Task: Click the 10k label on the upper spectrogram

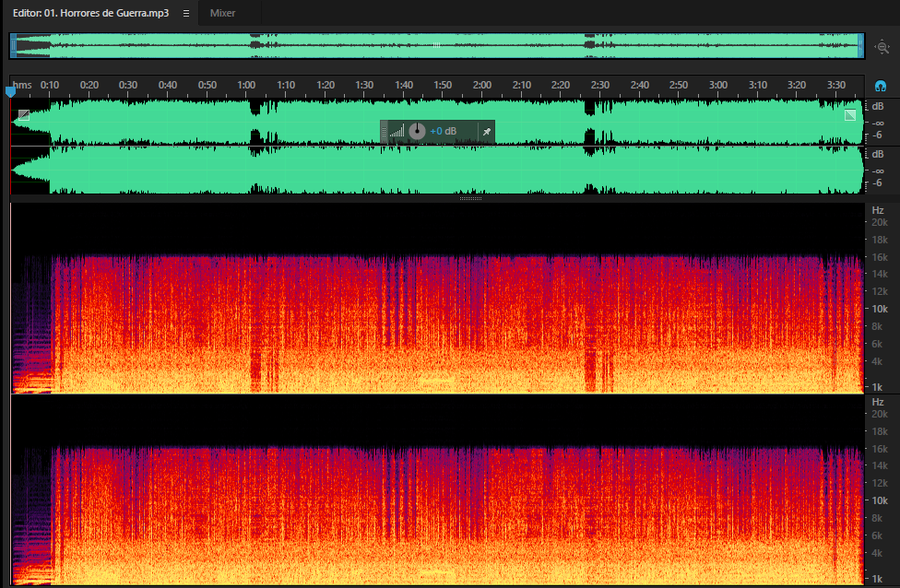Action: click(880, 309)
